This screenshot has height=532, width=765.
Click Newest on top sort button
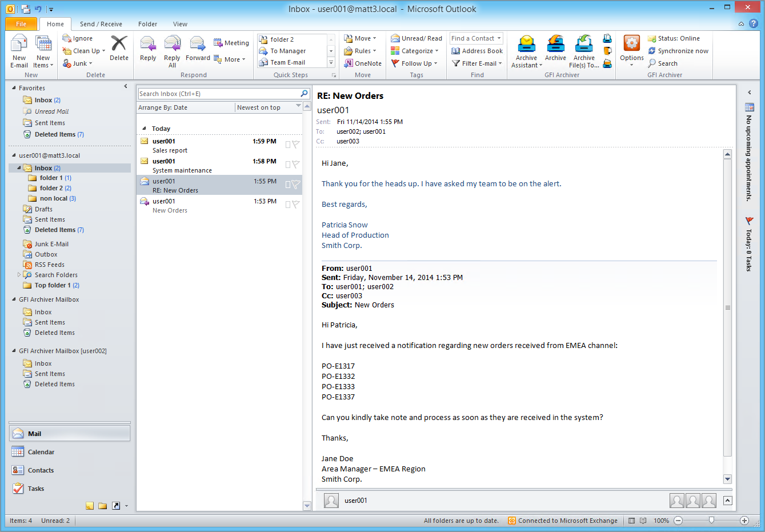pyautogui.click(x=269, y=107)
